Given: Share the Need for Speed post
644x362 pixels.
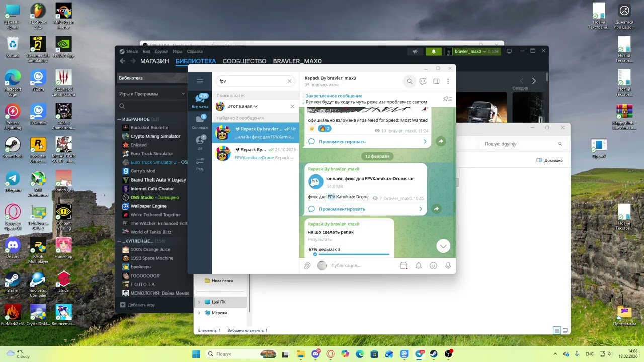Looking at the screenshot, I should coord(440,142).
